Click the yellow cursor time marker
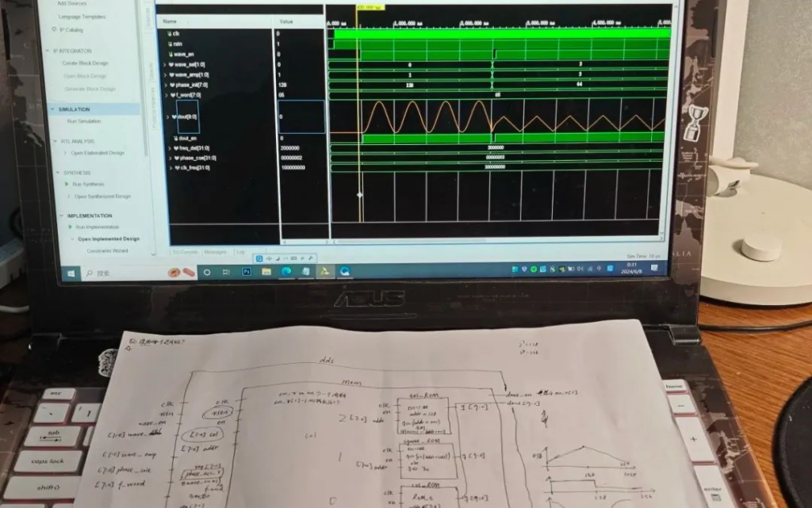812x508 pixels. [369, 7]
